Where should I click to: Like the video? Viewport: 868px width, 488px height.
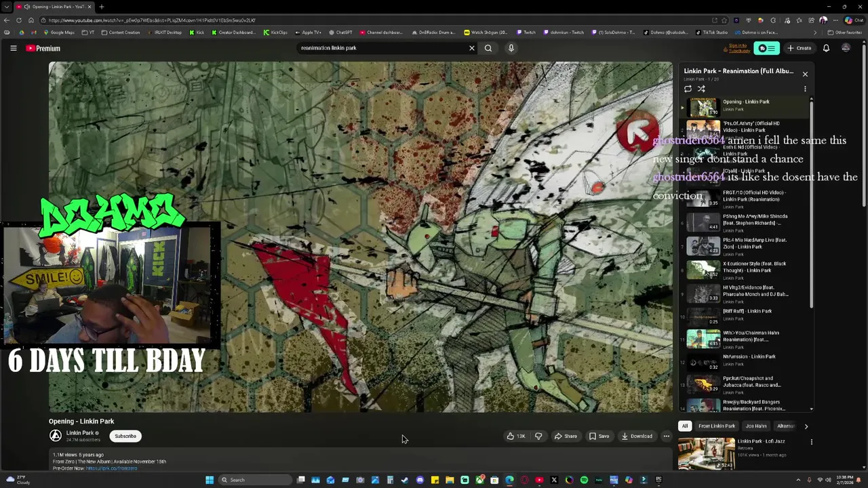point(516,436)
